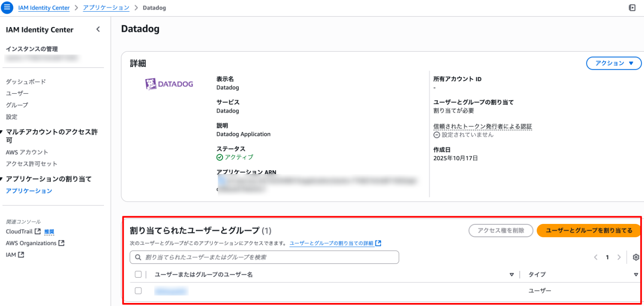Open the sort filter on the タイプ column
Image resolution: width=644 pixels, height=306 pixels.
tap(636, 274)
